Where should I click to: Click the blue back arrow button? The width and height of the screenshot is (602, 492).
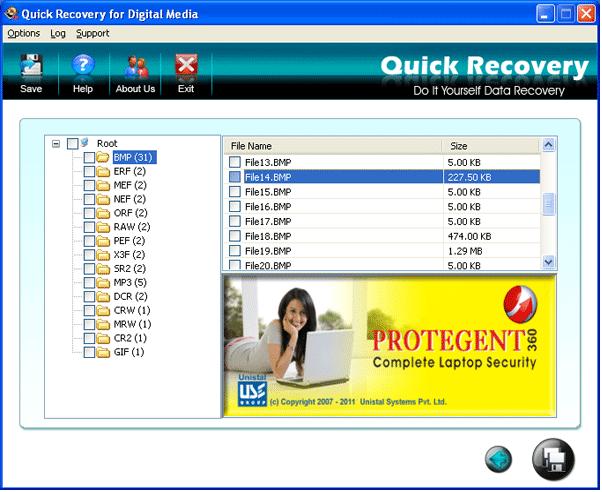[498, 459]
